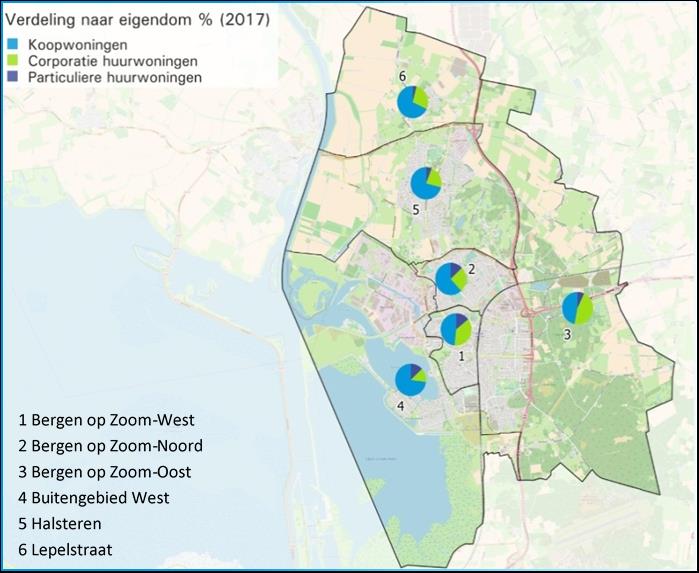Viewport: 699px width, 573px height.
Task: Click the number 4 label on the map
Action: click(x=400, y=406)
